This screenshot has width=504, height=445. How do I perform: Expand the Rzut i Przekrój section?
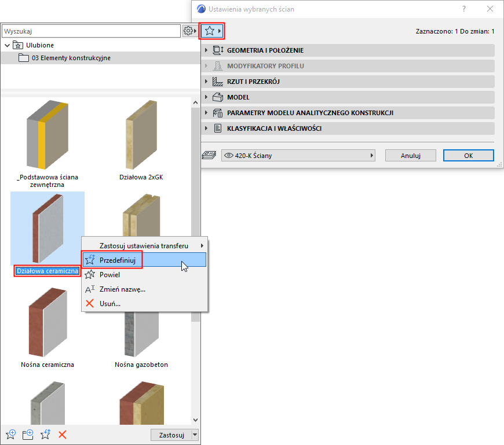pos(207,82)
